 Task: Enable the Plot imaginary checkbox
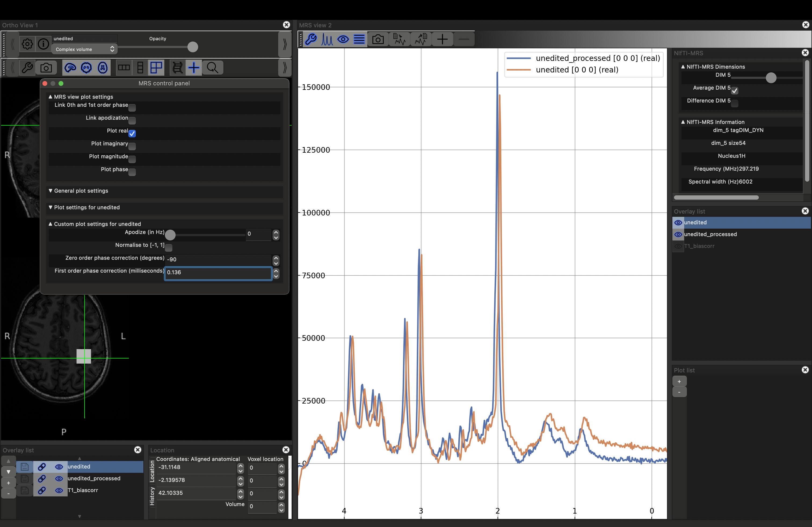click(132, 147)
